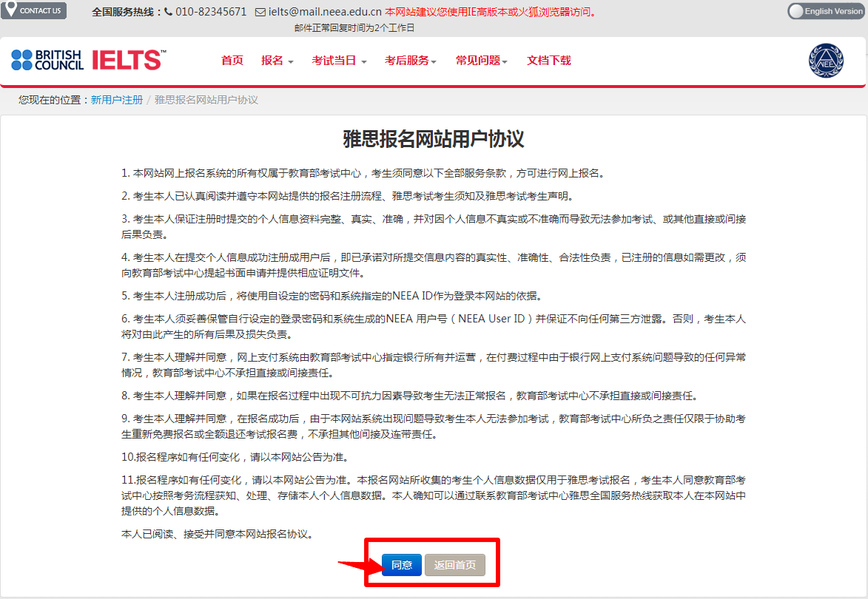Select 首页 in the navigation bar
The width and height of the screenshot is (868, 599).
[x=232, y=60]
